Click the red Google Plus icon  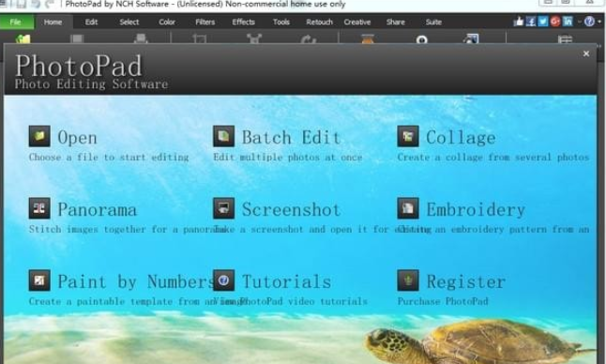(555, 22)
